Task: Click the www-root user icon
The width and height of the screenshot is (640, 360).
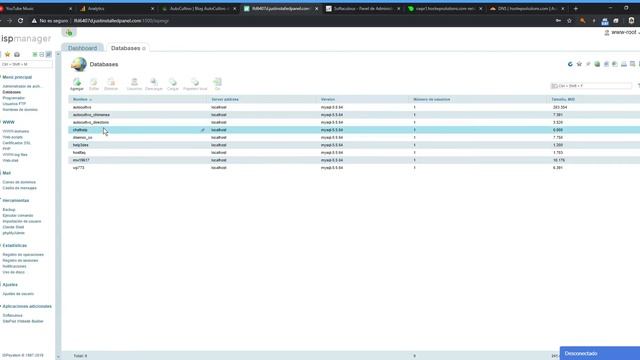Action: pyautogui.click(x=607, y=32)
